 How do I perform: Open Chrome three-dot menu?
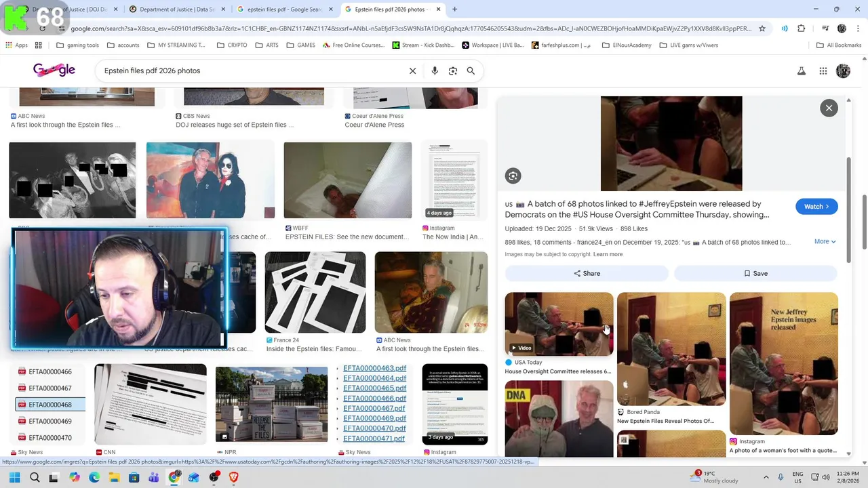pyautogui.click(x=856, y=28)
